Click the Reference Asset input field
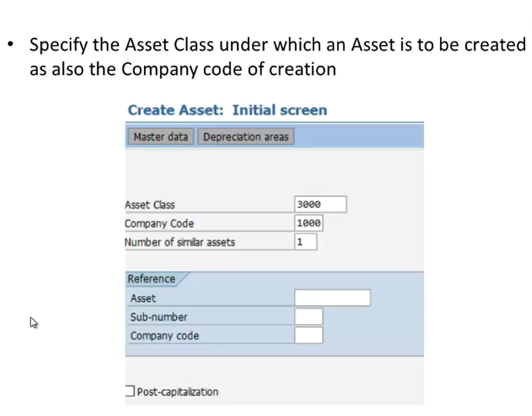The width and height of the screenshot is (532, 416). pos(333,298)
